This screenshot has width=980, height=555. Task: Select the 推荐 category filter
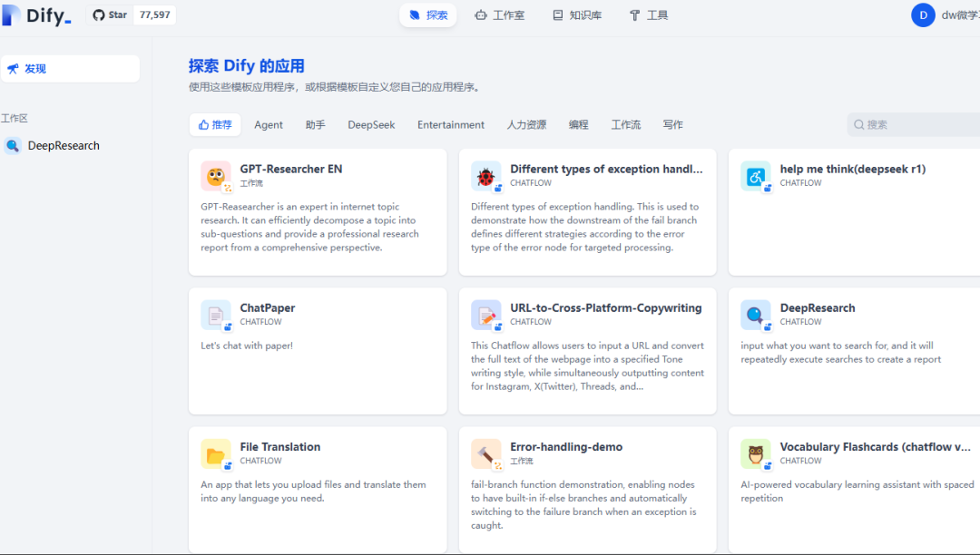(215, 125)
